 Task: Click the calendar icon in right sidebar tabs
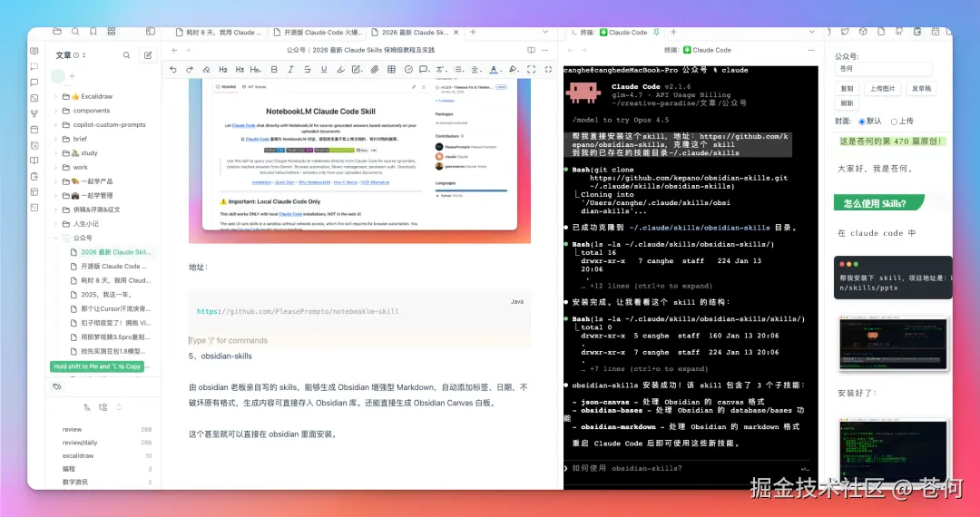click(935, 31)
